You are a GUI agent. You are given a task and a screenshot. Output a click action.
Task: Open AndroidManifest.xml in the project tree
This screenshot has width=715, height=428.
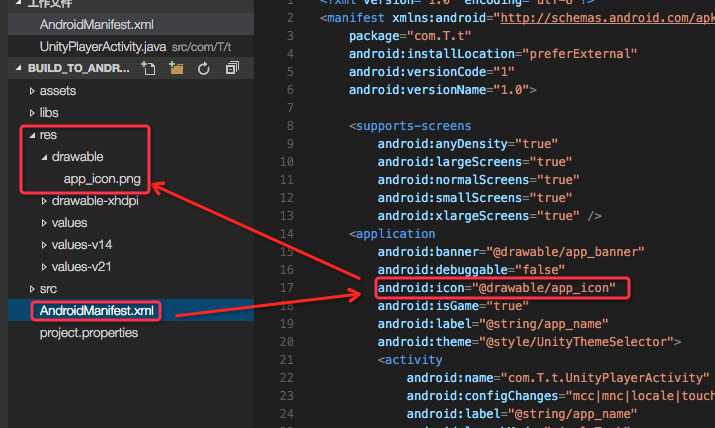(x=96, y=310)
